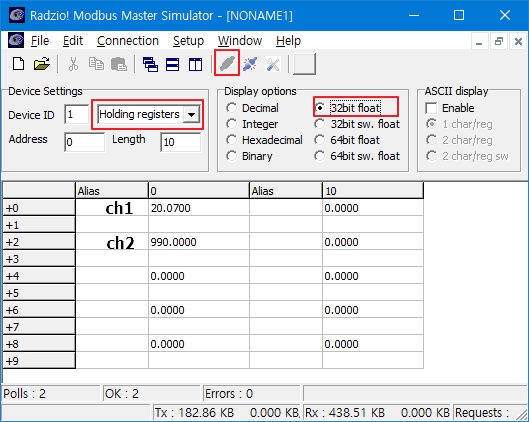Click 0.0000 in row +8 column 10
Screen dimensions: 529x422
373,344
